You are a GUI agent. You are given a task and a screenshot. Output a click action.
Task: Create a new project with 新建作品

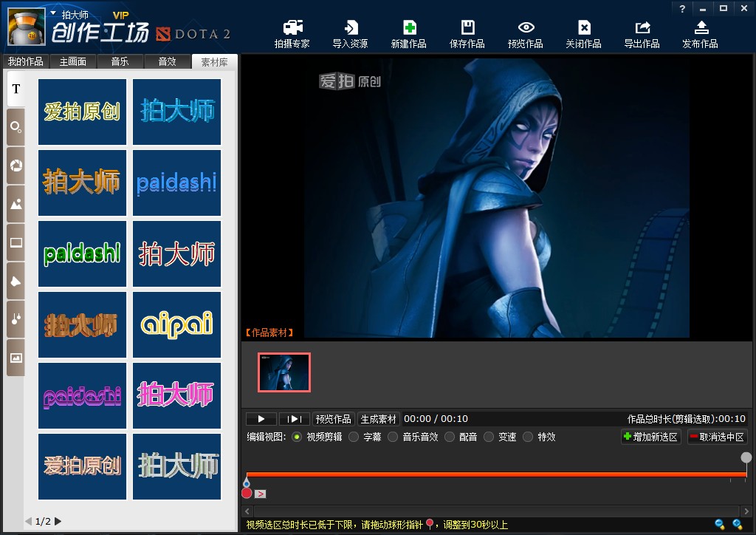[x=408, y=34]
